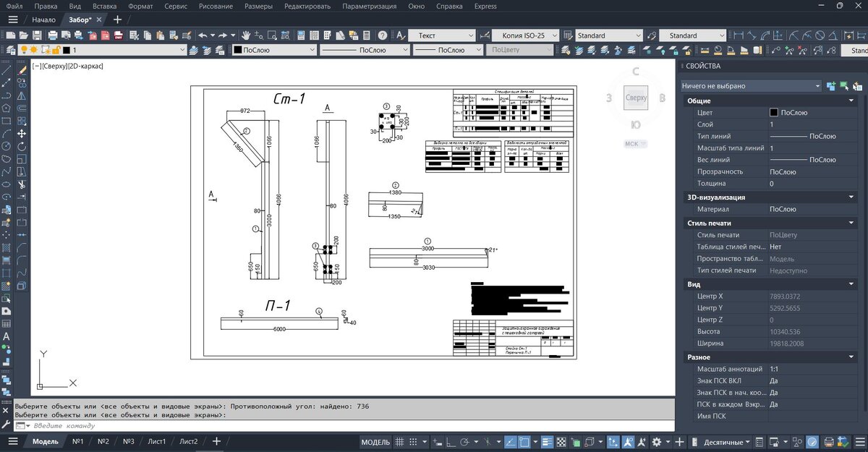
Task: Toggle snap mode on status bar
Action: tap(414, 442)
